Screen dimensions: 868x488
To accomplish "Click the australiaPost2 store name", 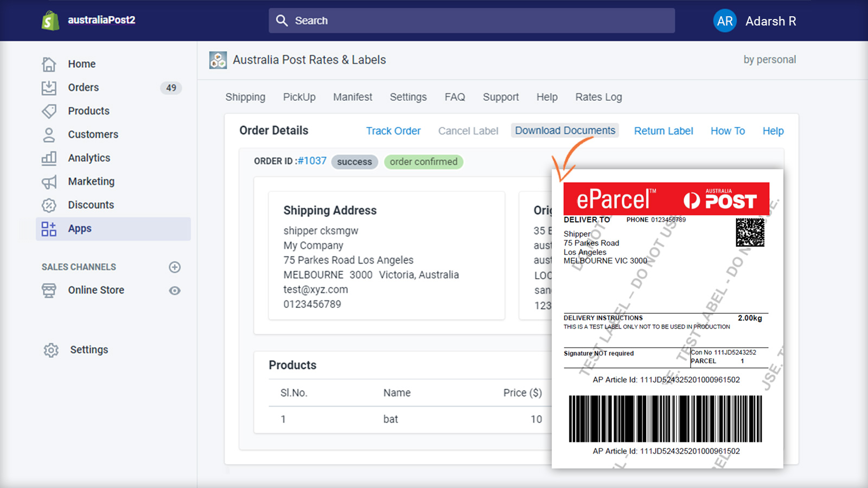I will point(101,20).
